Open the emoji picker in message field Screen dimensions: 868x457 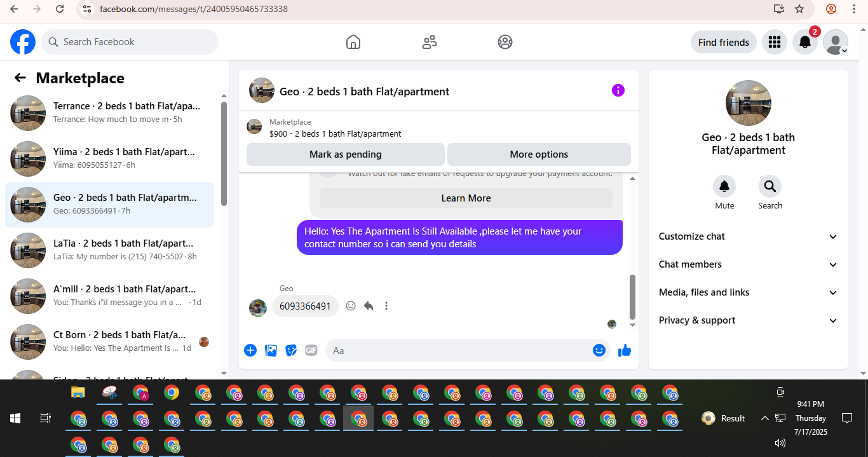pyautogui.click(x=599, y=350)
